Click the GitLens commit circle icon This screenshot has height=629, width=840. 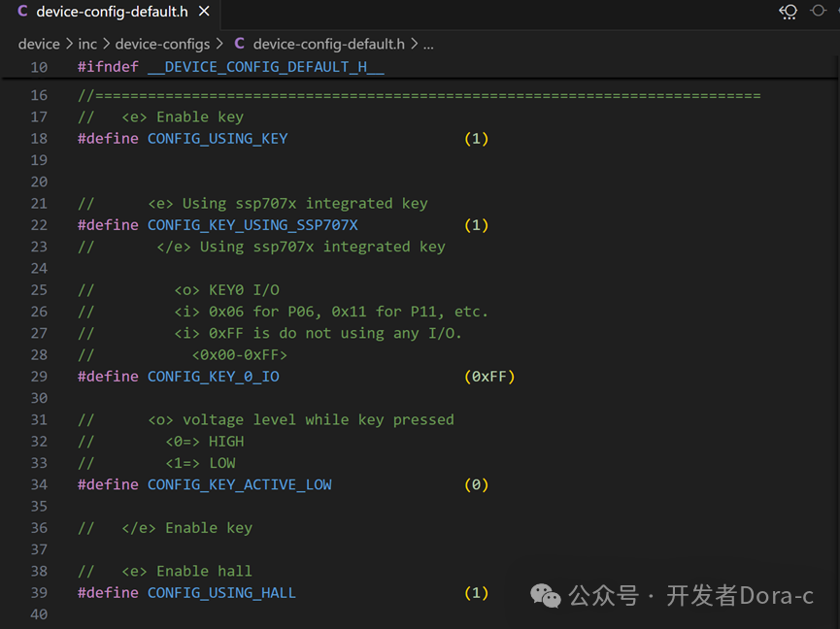(x=819, y=13)
